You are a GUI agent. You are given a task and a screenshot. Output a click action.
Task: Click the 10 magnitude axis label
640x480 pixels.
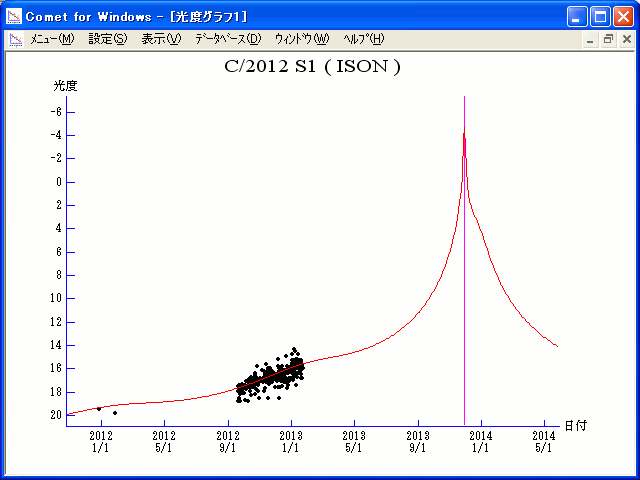[x=56, y=298]
